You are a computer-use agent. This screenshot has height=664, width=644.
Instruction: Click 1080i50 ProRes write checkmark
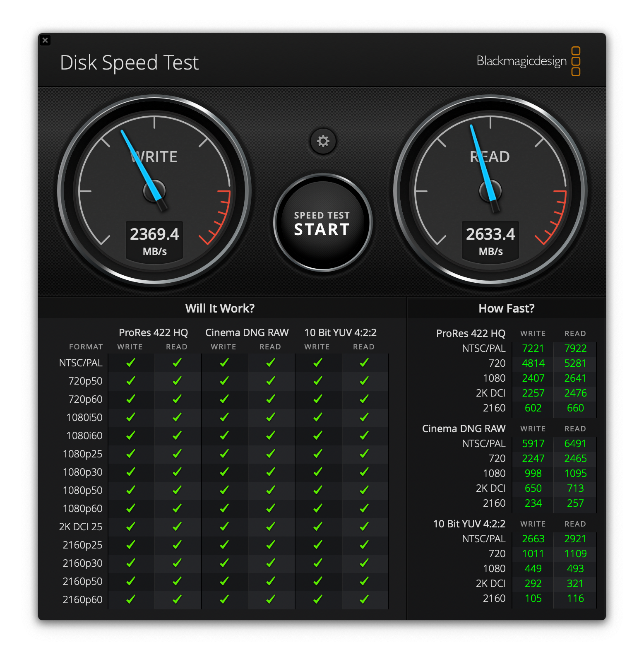[130, 417]
